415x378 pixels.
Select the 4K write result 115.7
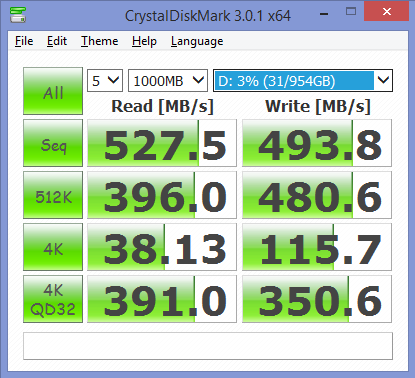[x=317, y=247]
